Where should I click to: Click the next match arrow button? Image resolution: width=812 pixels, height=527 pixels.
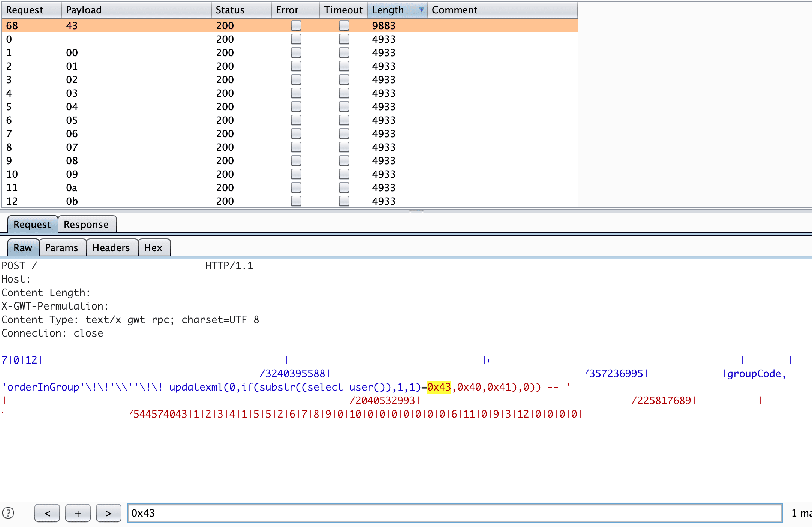[x=108, y=513]
